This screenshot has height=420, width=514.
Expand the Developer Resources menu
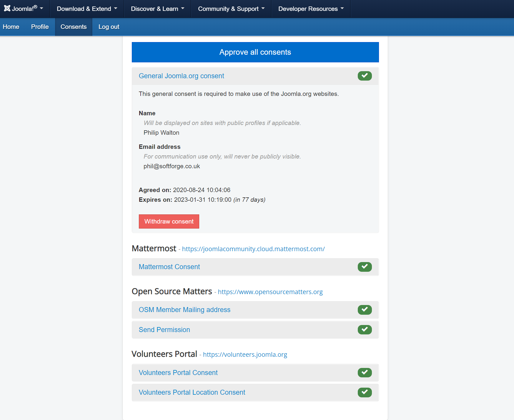pyautogui.click(x=311, y=9)
